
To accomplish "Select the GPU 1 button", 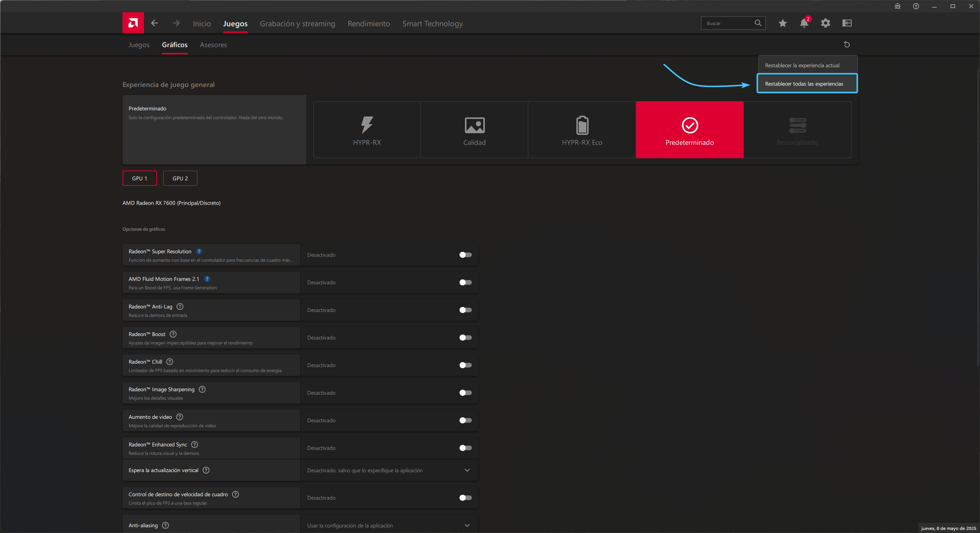I will click(x=139, y=178).
